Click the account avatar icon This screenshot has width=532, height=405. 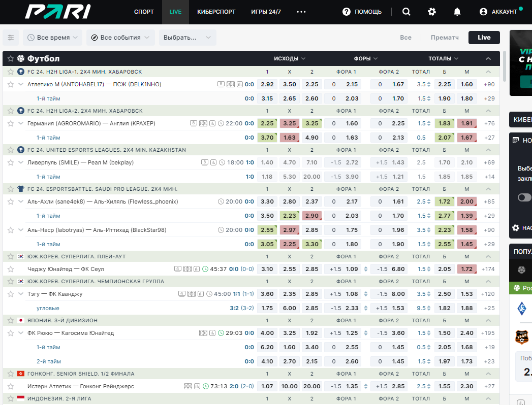(484, 12)
